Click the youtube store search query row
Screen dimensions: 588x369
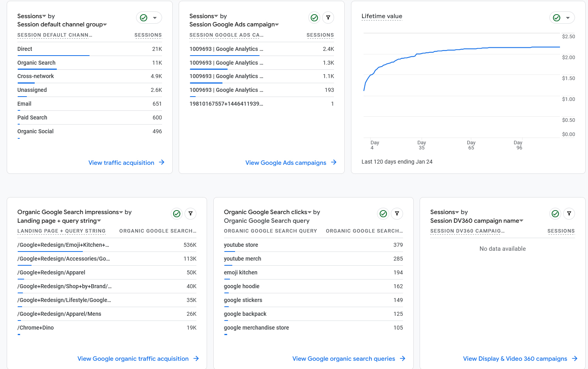[x=241, y=244]
